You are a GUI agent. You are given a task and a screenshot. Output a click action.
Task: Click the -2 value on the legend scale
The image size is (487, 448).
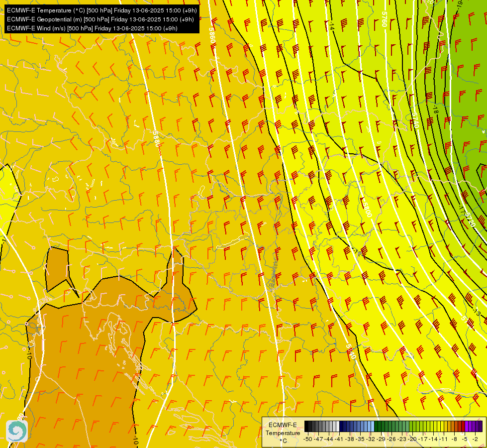coord(475,439)
